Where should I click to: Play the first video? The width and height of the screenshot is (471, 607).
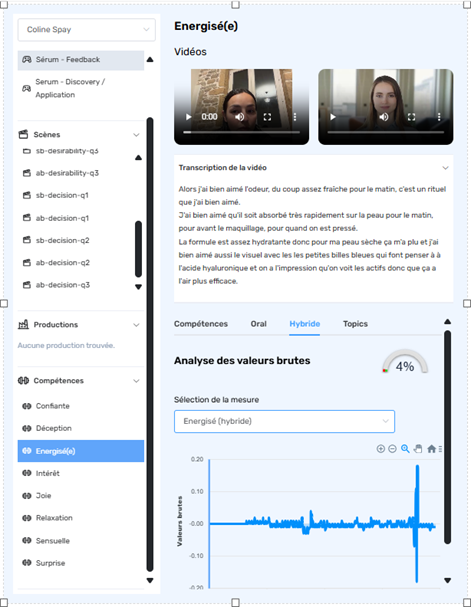coord(188,117)
